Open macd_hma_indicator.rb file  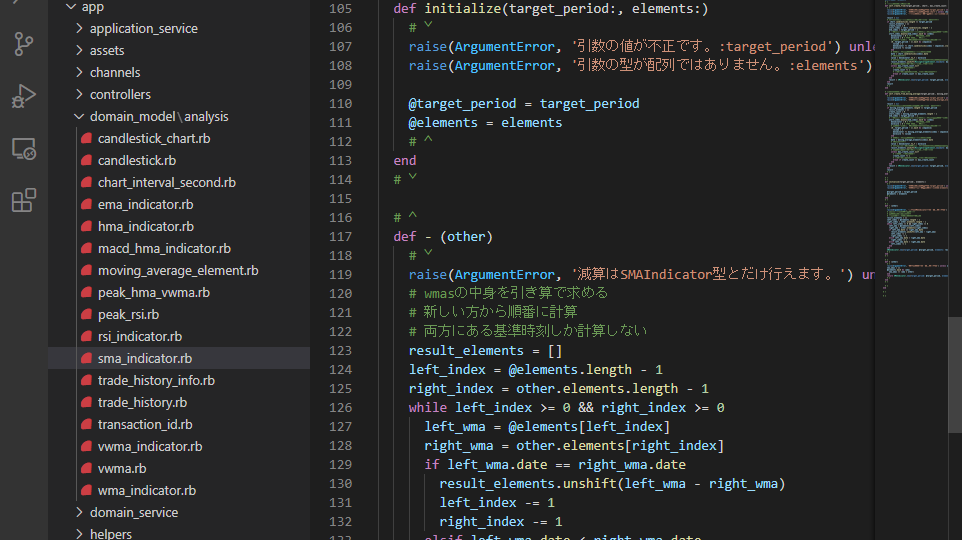(x=164, y=249)
